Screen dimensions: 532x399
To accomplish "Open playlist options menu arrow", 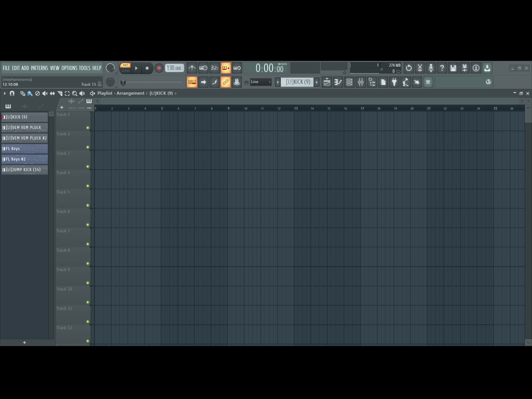I will 5,93.
